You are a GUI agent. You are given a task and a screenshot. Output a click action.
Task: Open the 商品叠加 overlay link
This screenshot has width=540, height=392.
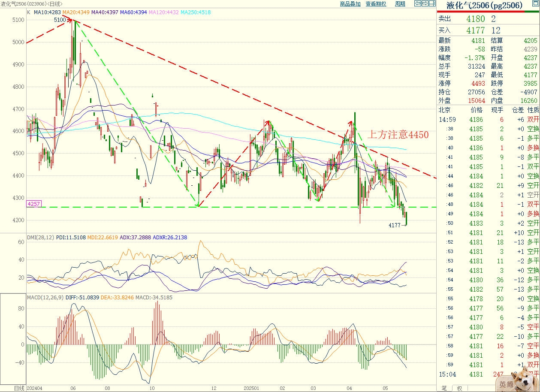(x=350, y=4)
